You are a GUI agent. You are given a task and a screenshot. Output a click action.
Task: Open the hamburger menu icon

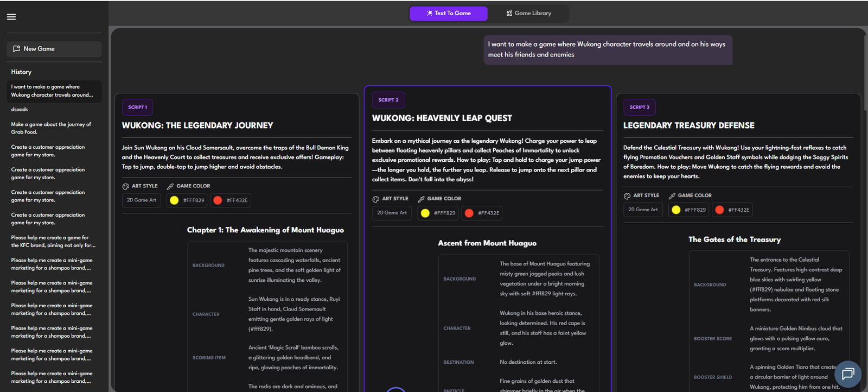point(11,17)
